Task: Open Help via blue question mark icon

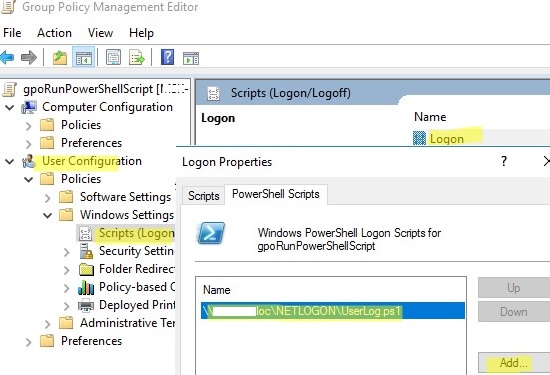Action: coord(167,57)
